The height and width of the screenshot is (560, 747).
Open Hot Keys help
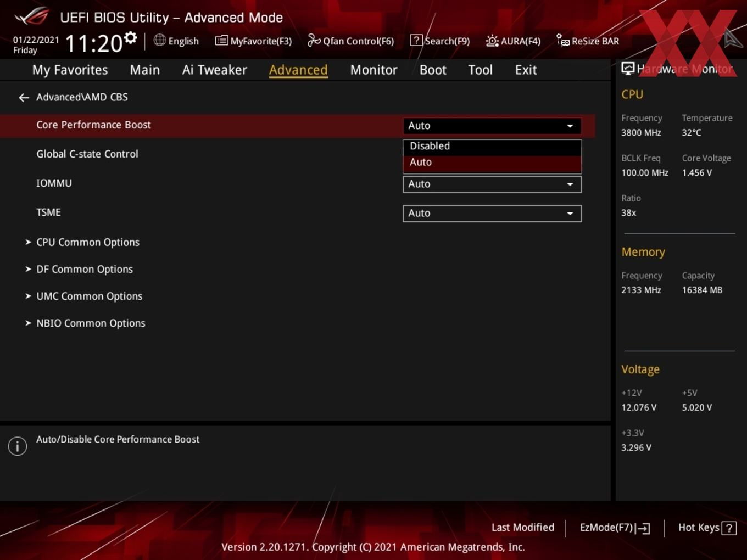pos(707,528)
